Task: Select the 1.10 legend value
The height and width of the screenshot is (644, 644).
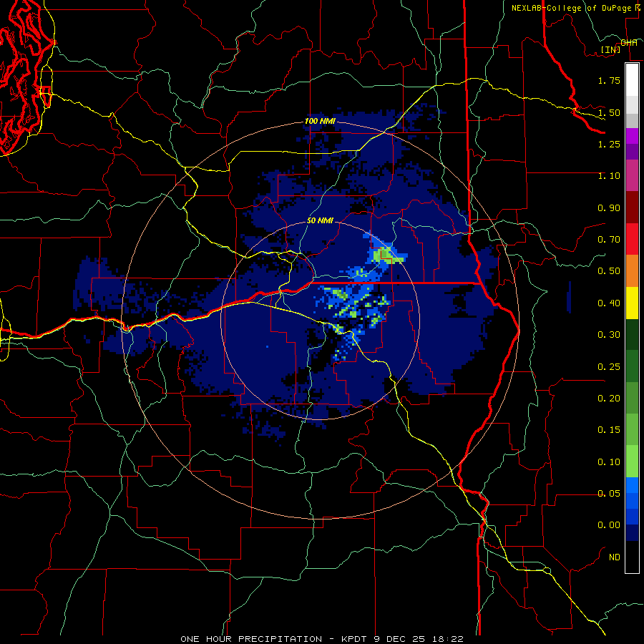Action: tap(609, 176)
